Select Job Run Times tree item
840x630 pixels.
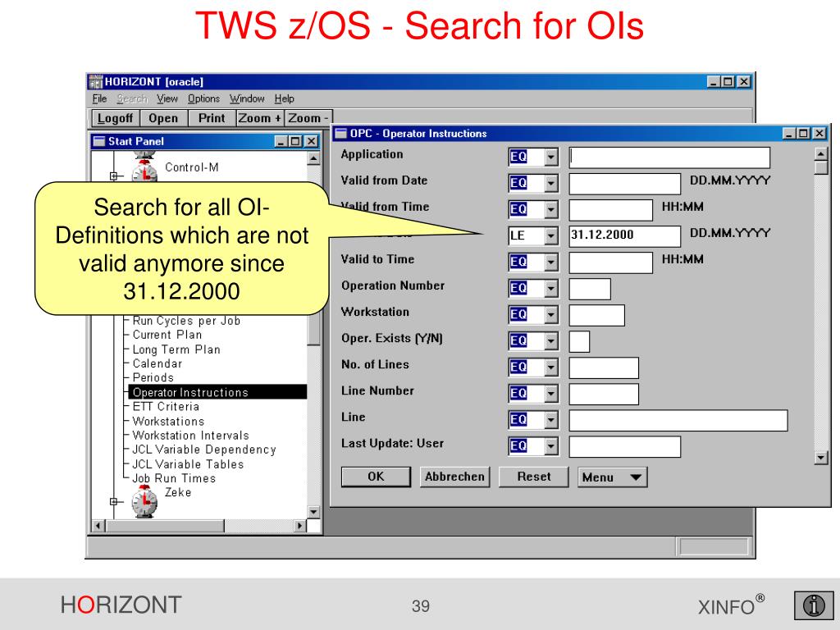174,478
